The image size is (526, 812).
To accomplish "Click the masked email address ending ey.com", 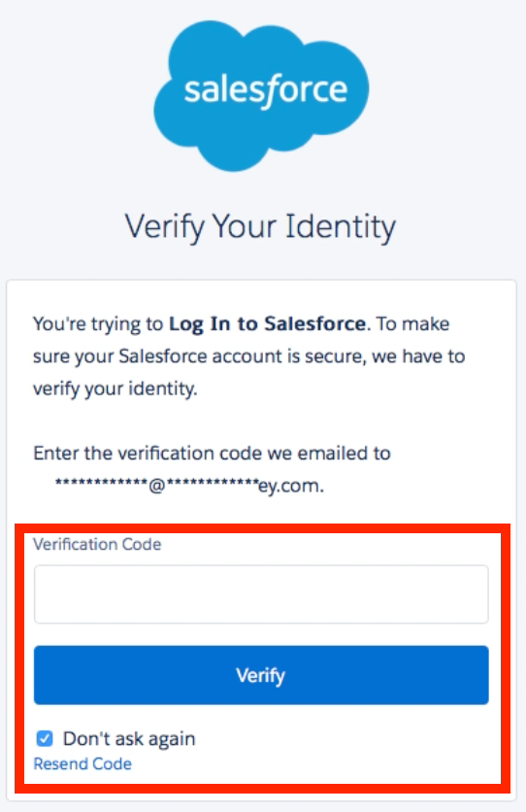I will tap(189, 486).
